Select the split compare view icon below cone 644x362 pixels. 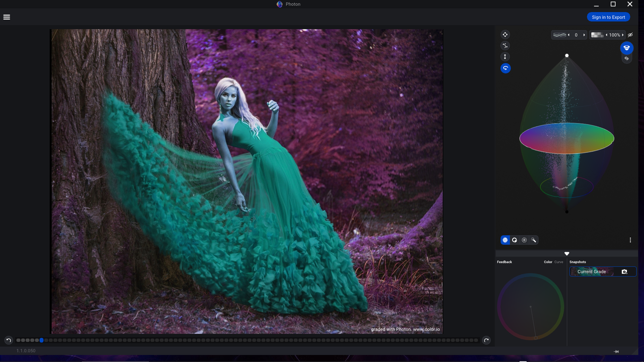point(626,59)
